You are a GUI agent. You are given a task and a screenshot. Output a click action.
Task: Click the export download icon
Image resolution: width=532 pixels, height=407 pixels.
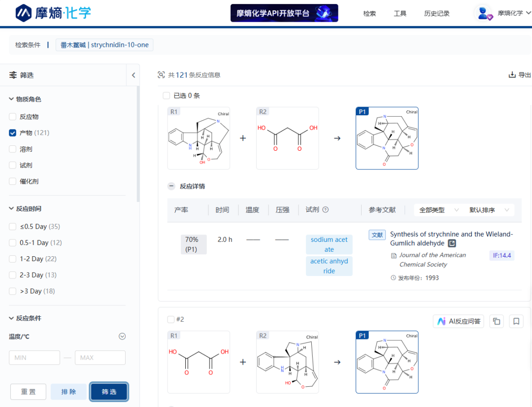pyautogui.click(x=512, y=75)
